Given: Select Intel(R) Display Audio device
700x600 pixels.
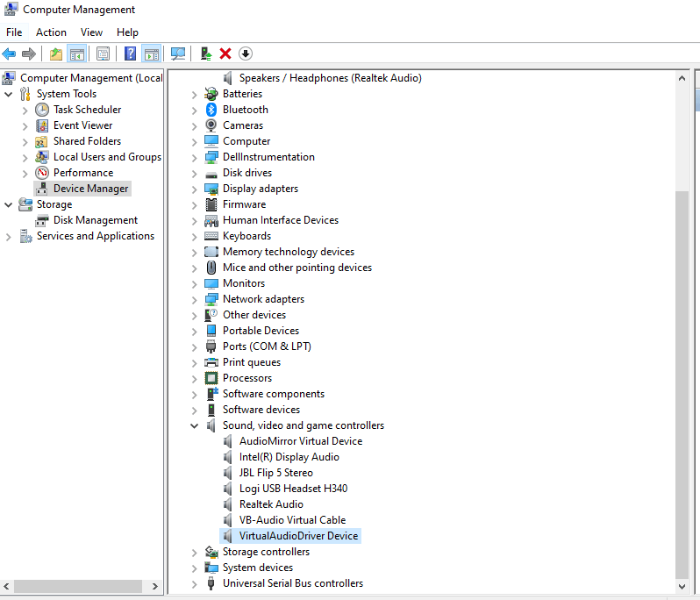Looking at the screenshot, I should click(289, 457).
